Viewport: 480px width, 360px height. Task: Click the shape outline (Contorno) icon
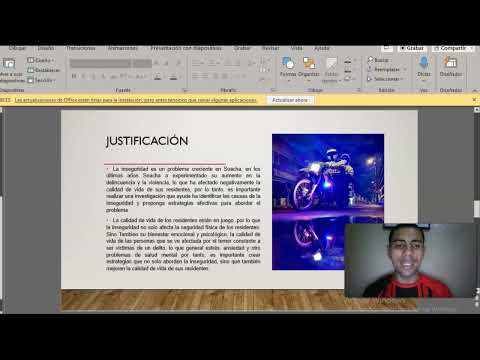(348, 70)
